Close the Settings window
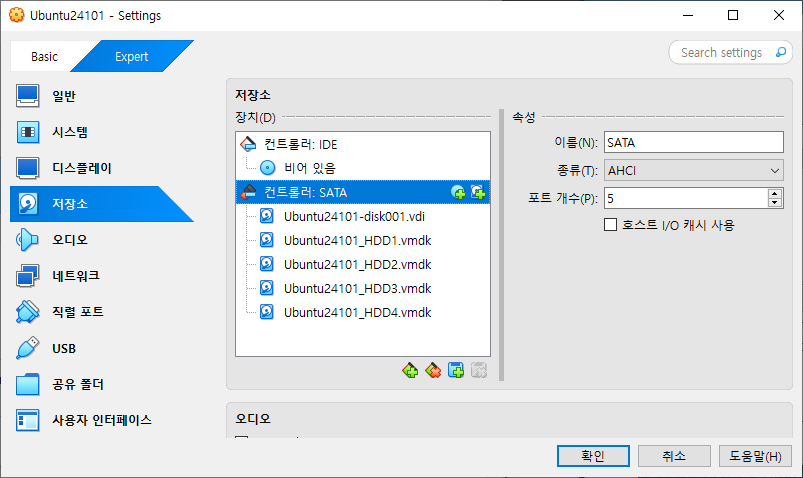This screenshot has height=478, width=803. point(779,15)
